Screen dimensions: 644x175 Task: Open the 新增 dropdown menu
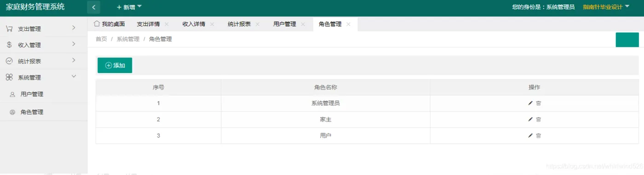129,7
